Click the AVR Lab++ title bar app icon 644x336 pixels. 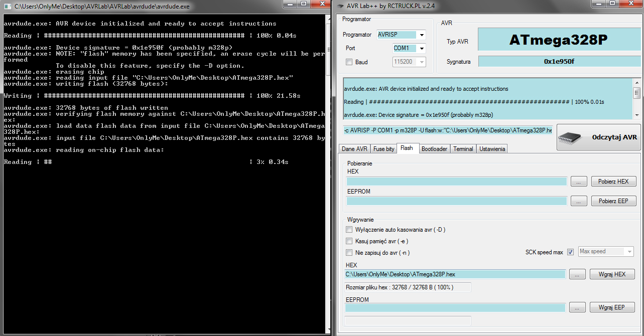click(339, 7)
